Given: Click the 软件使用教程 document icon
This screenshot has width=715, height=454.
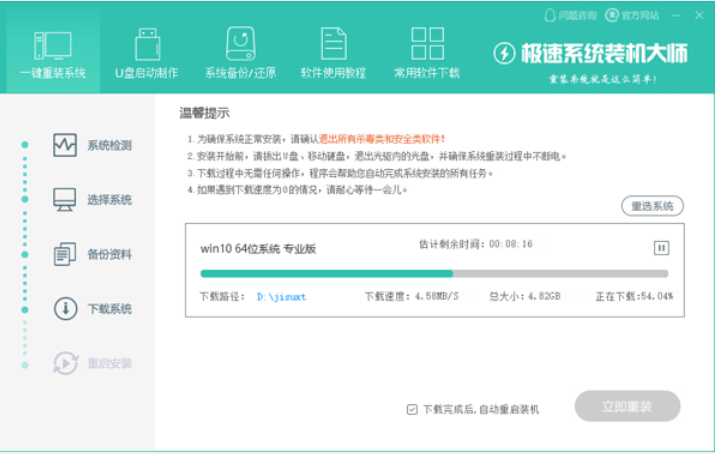Looking at the screenshot, I should (x=333, y=45).
